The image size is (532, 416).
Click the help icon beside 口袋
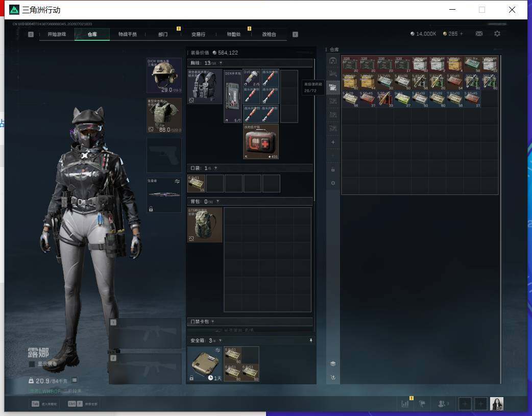[x=215, y=168]
